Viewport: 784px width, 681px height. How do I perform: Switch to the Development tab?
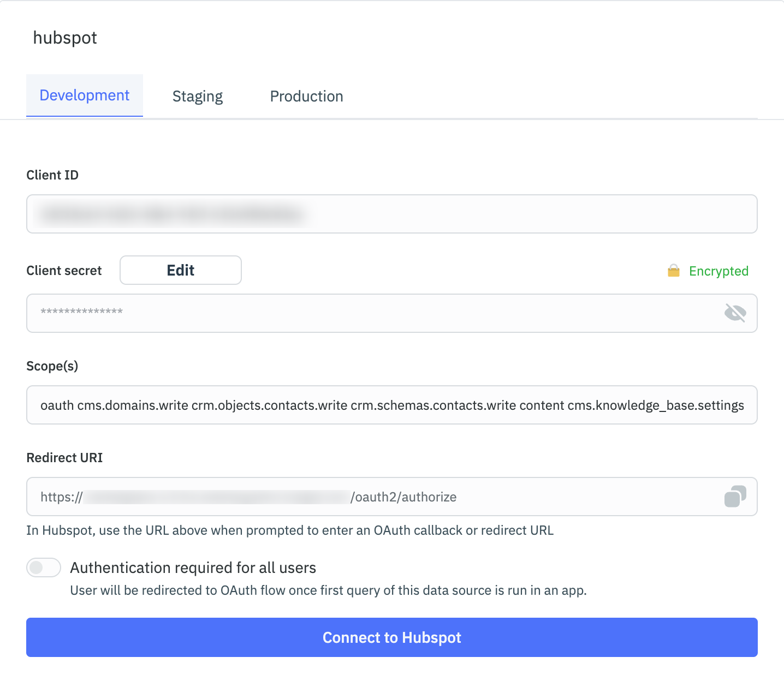click(85, 95)
